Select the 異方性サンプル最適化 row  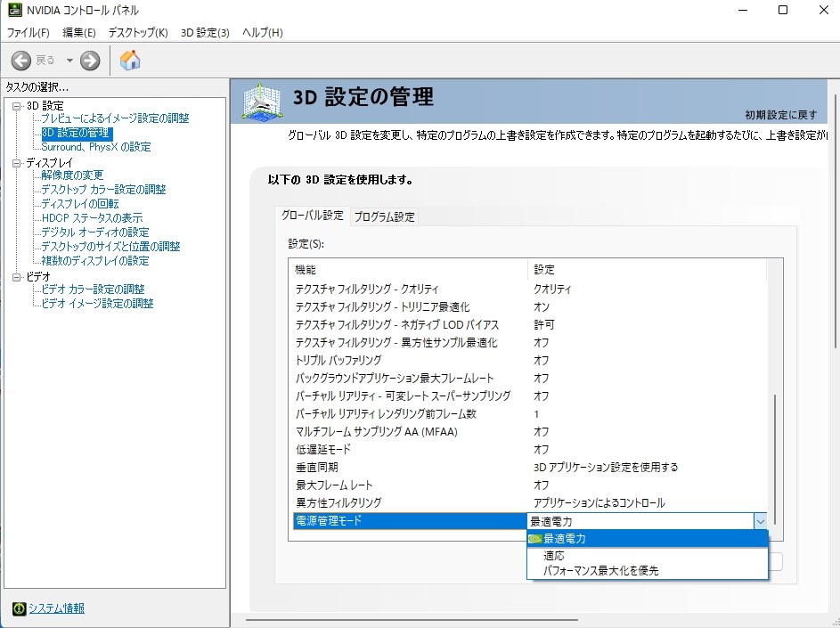click(530, 342)
